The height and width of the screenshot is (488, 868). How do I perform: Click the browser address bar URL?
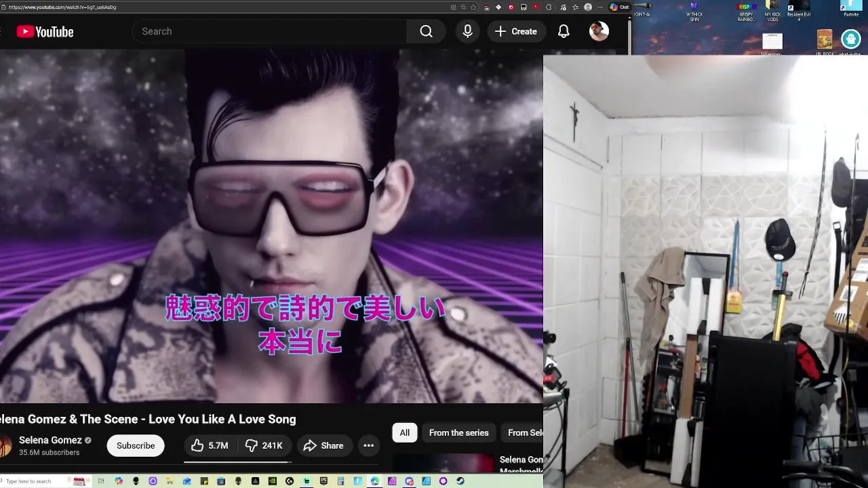point(62,7)
